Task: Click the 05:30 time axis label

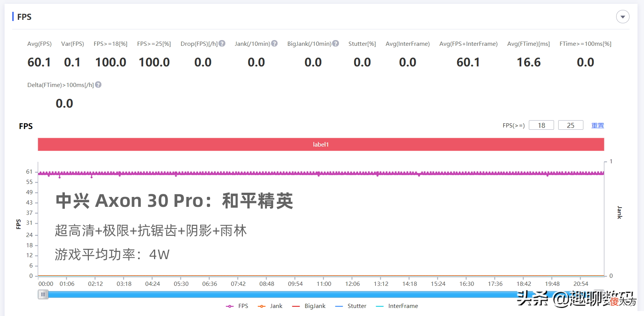Action: (181, 284)
